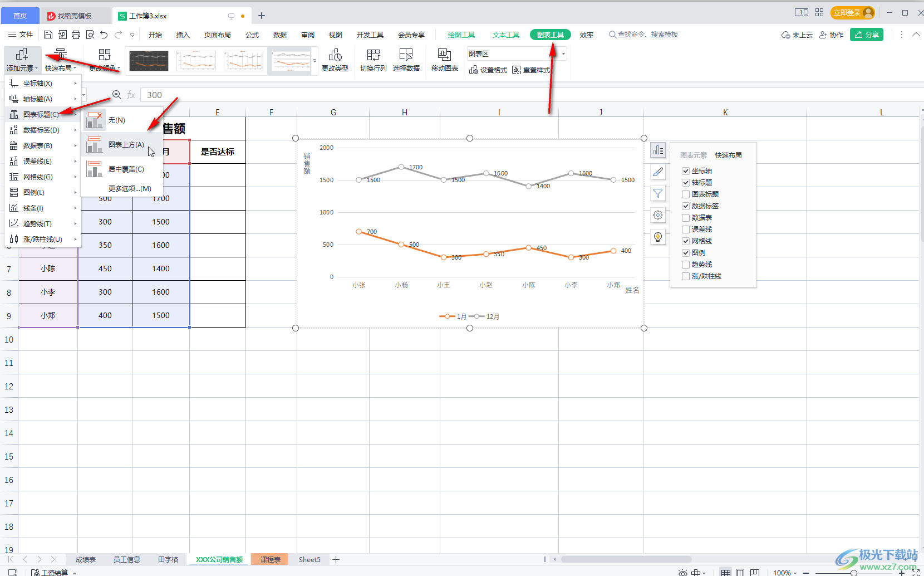The width and height of the screenshot is (924, 576).
Task: Select the 涨/跌柱线(U) menu entry
Action: [43, 239]
